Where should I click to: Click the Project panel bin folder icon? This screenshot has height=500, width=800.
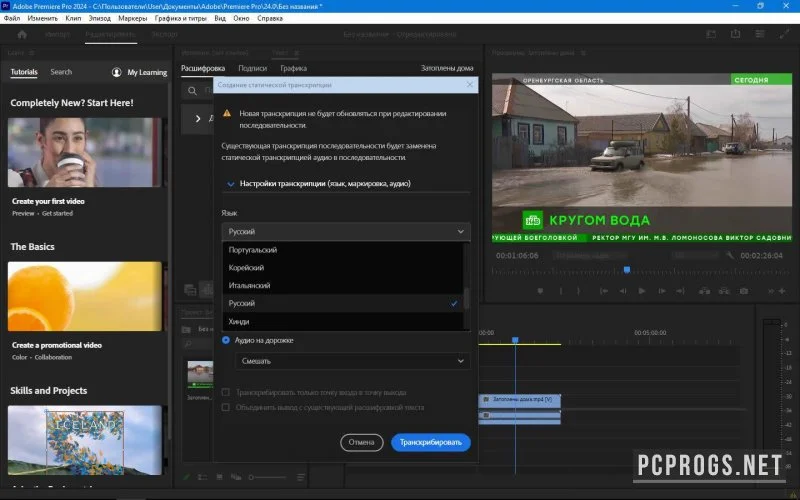[187, 330]
